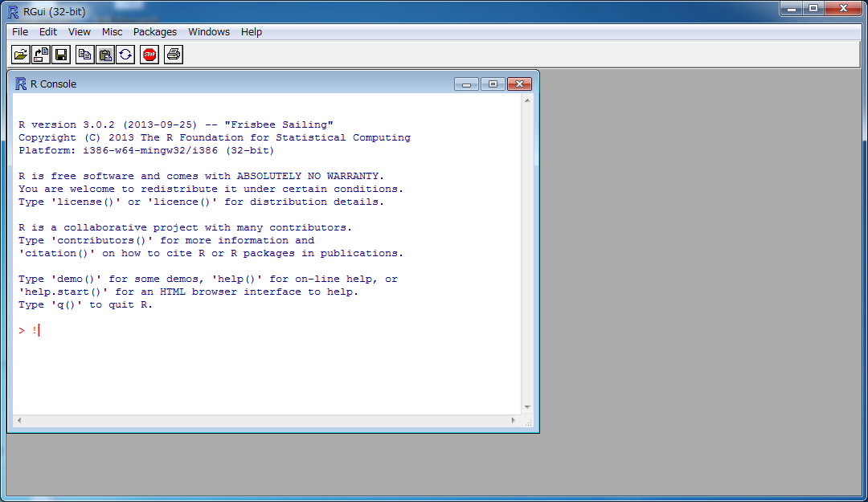Select the Copy and paste icon
This screenshot has width=868, height=502.
pyautogui.click(x=125, y=55)
